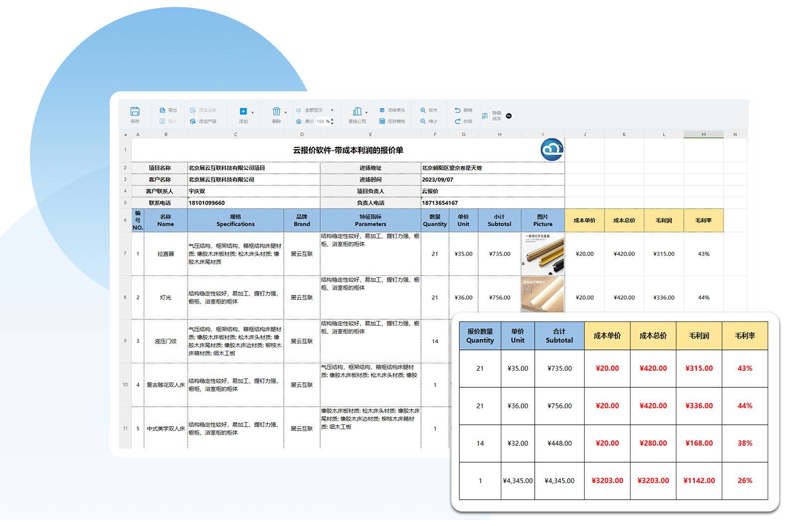This screenshot has height=520, width=812.
Task: Redo with the 恢复 button
Action: point(463,121)
